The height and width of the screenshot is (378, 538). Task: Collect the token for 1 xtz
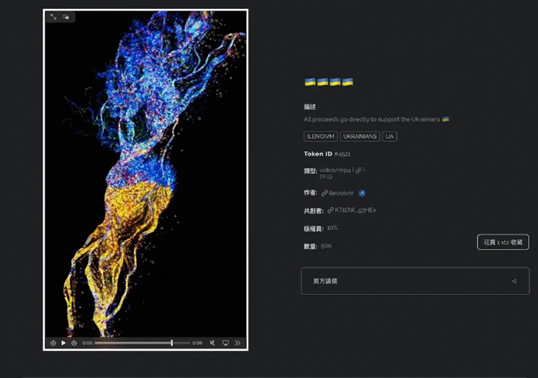[503, 242]
